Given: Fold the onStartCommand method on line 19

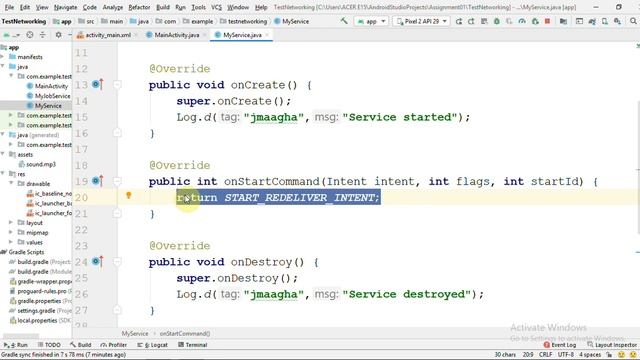Looking at the screenshot, I should tap(117, 181).
